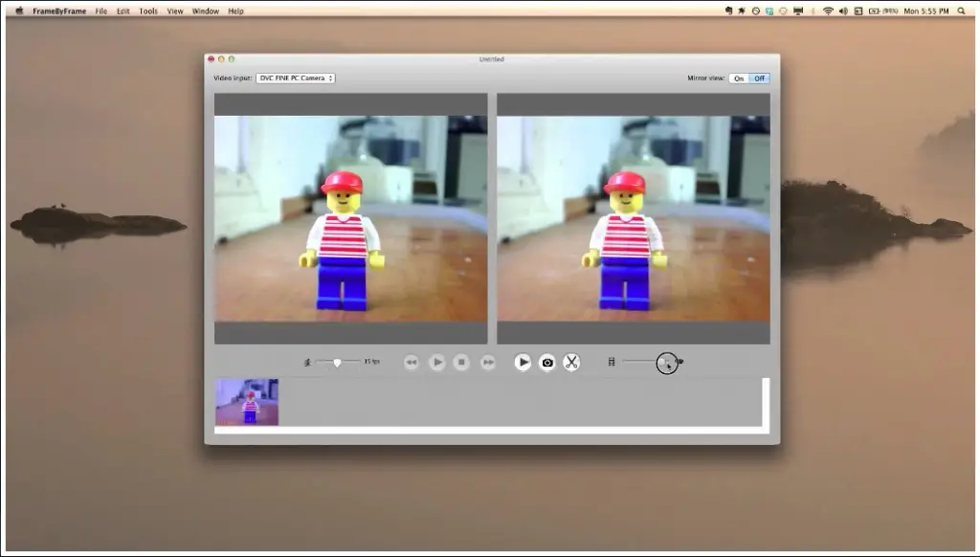Click the red close window button
The image size is (980, 557).
point(212,58)
